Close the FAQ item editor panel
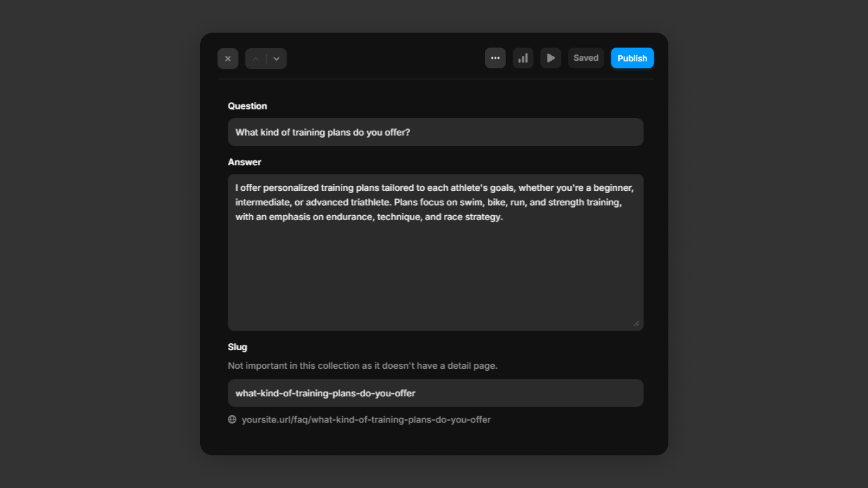 click(228, 59)
